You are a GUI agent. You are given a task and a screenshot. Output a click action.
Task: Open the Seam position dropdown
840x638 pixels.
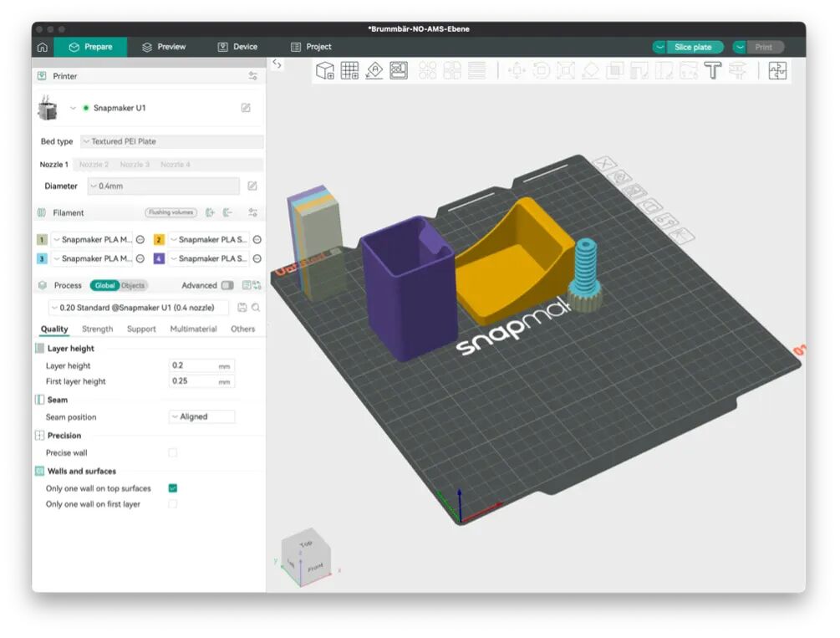pos(201,416)
